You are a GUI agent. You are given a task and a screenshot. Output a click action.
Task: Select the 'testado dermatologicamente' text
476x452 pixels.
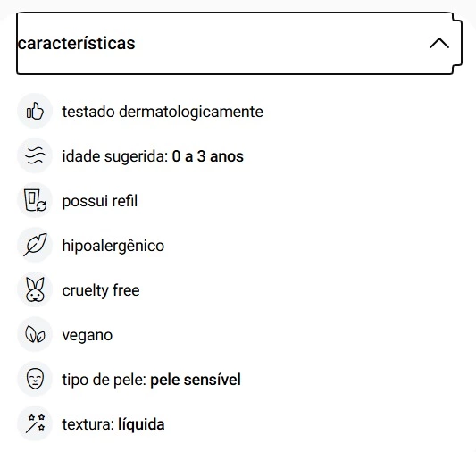pos(163,112)
